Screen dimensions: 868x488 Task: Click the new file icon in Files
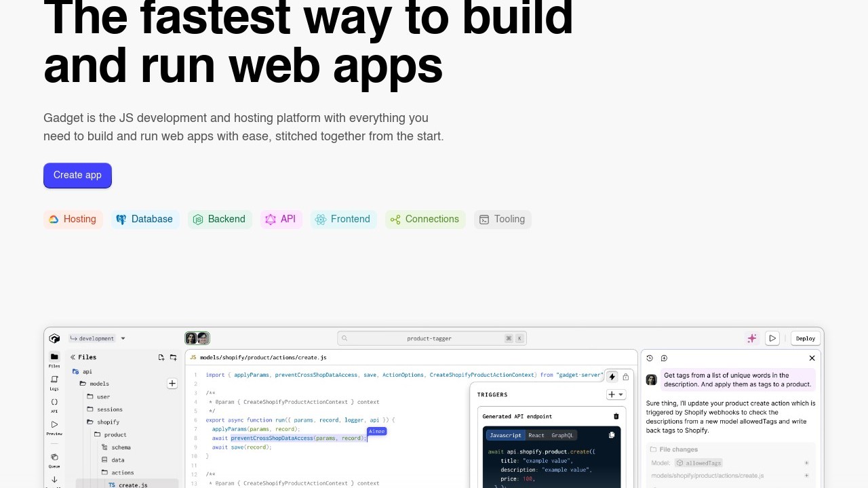click(161, 357)
